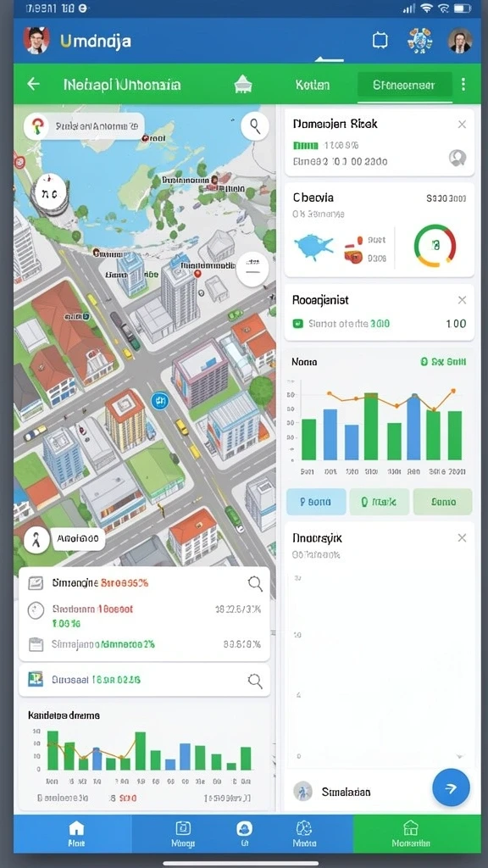The width and height of the screenshot is (488, 868).
Task: Open the fourth bottom tab with pinwheel icon
Action: coord(304,834)
